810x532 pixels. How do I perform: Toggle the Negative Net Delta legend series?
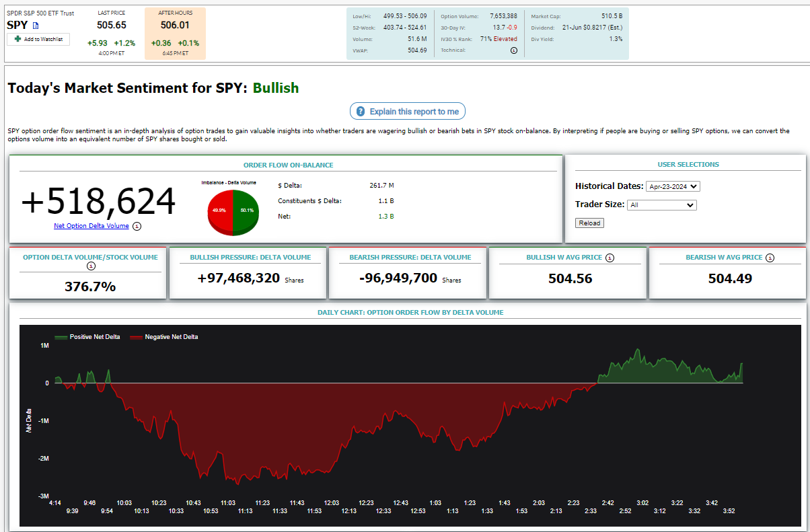(164, 337)
